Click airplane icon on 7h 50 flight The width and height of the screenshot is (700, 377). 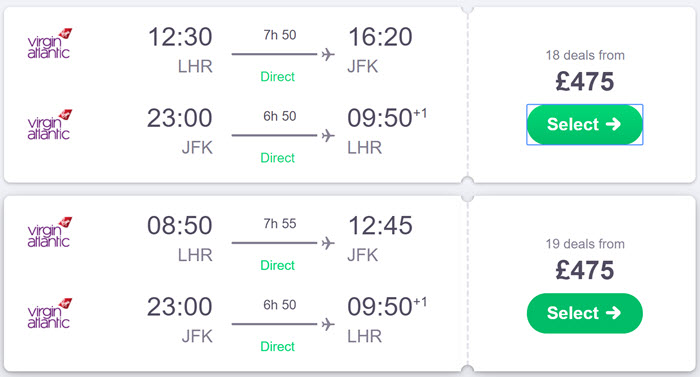click(328, 54)
